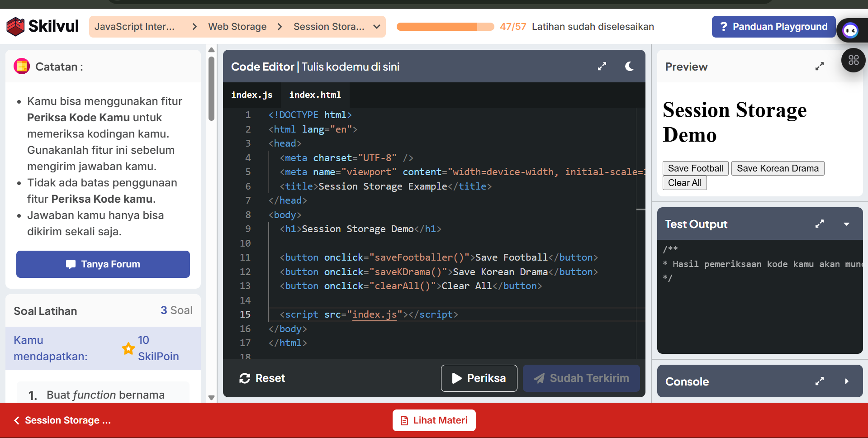Click the speech bubble icon in Tanya Forum
Viewport: 868px width, 438px height.
point(71,264)
